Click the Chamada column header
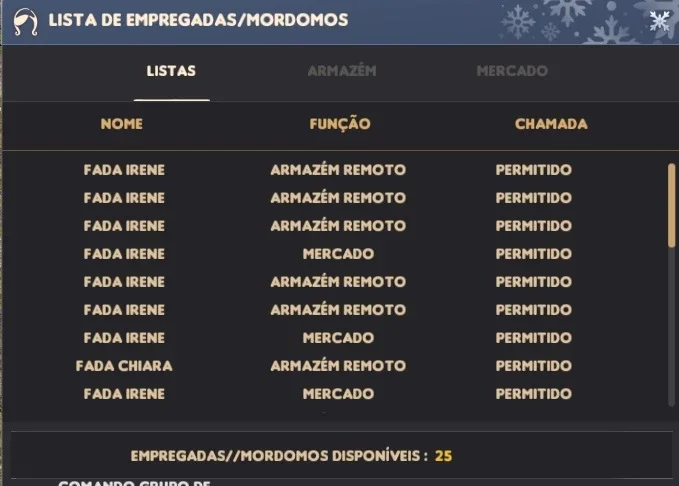The image size is (679, 486). (x=551, y=124)
